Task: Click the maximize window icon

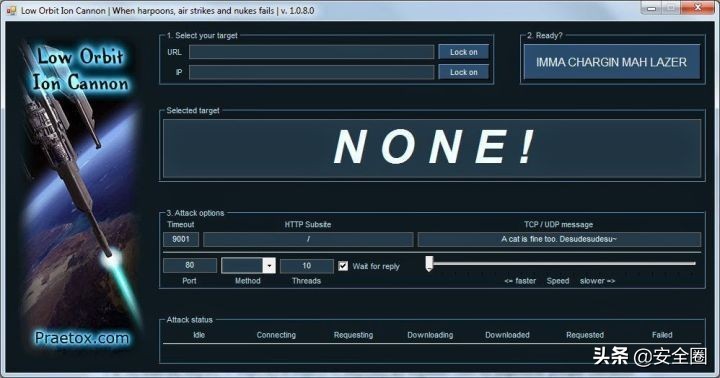Action: point(671,8)
